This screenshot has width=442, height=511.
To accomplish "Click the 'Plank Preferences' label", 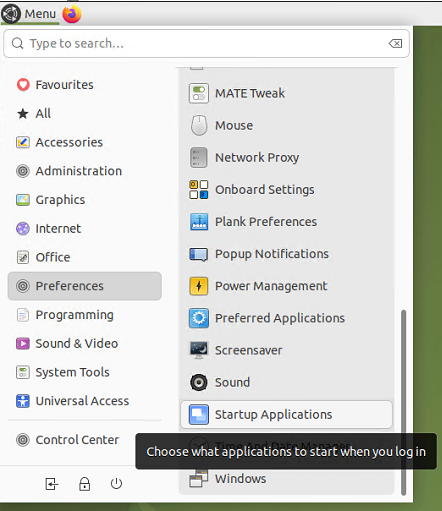I will 266,222.
